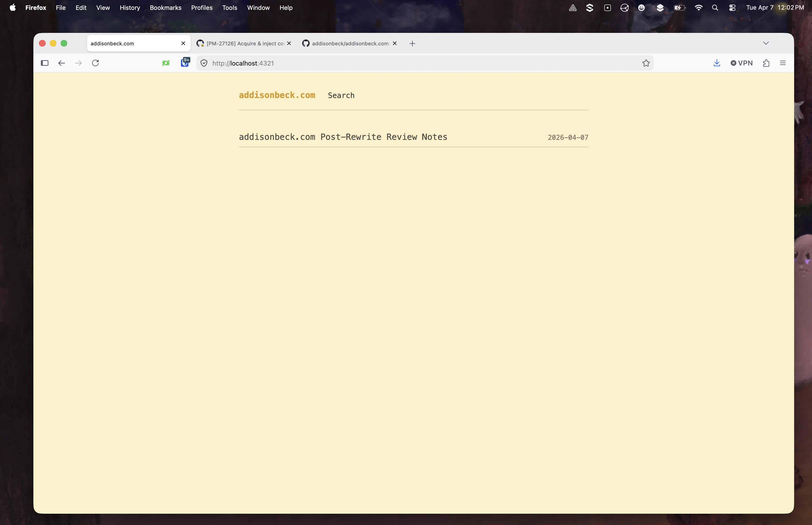Open the Ghostery extension with 9+ badge
This screenshot has width=812, height=525.
pos(185,63)
